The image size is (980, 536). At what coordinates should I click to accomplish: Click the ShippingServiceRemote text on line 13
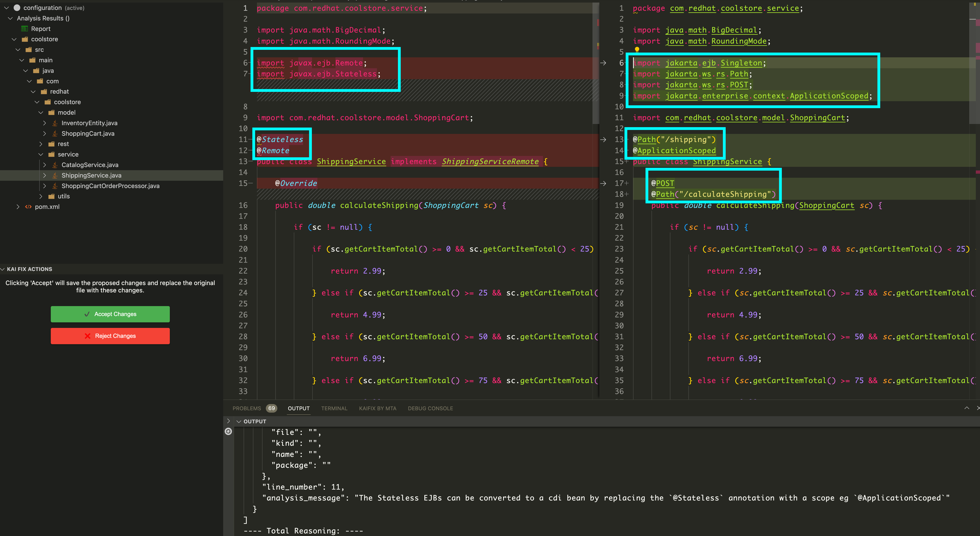[x=490, y=162]
